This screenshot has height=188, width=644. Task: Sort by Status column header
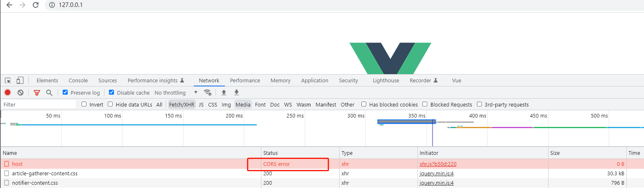[300, 153]
